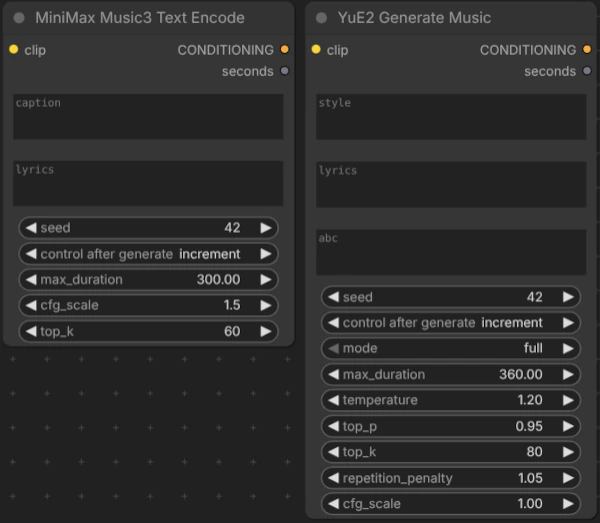Focus the abc text box in YuE2 node
The height and width of the screenshot is (523, 600).
[451, 252]
